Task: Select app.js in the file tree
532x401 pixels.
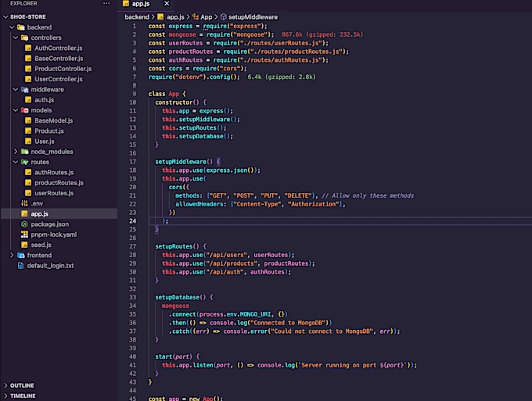Action: pos(39,214)
